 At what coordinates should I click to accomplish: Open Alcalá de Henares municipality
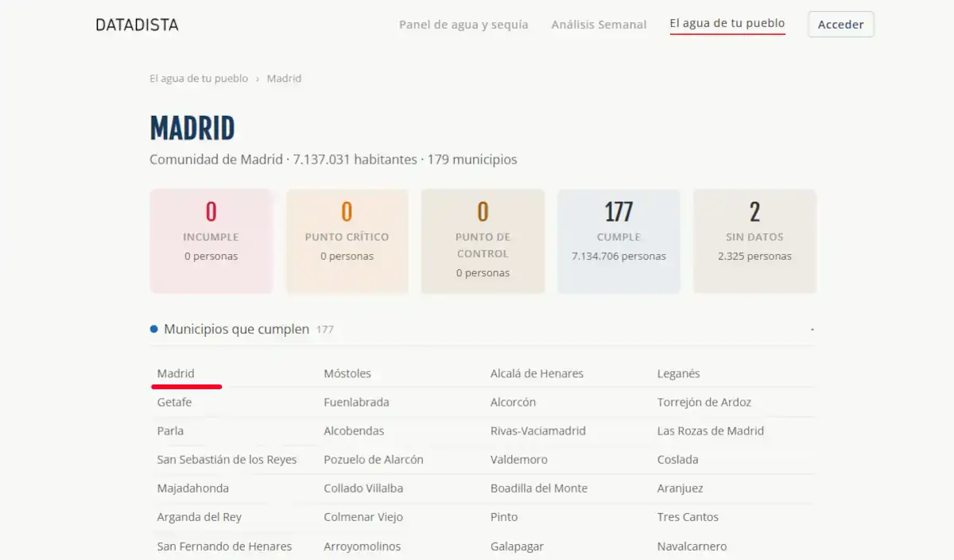click(x=537, y=373)
